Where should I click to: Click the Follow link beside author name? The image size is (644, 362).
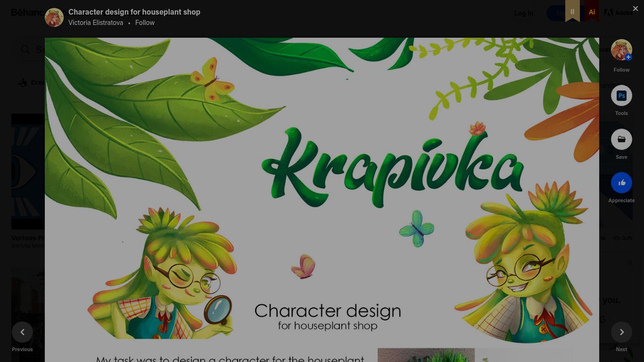point(145,23)
